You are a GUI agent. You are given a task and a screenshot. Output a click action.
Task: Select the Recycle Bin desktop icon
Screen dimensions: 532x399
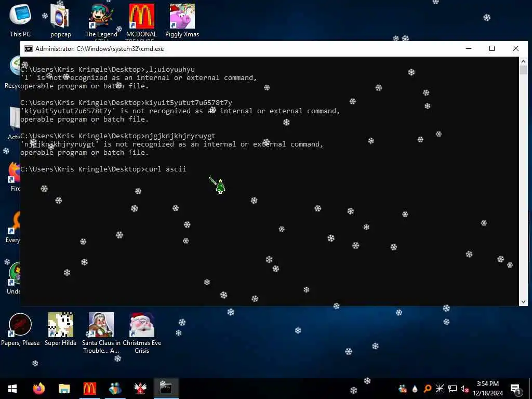coord(12,72)
